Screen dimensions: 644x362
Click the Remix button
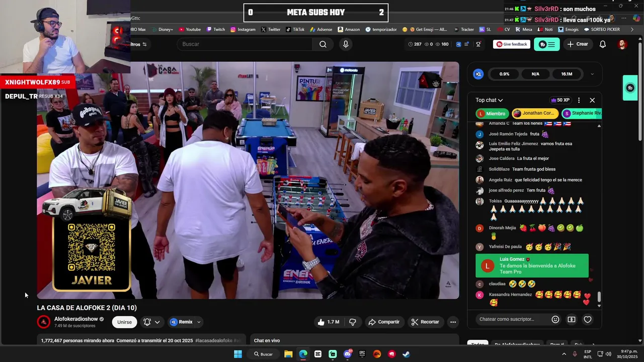coord(181,322)
